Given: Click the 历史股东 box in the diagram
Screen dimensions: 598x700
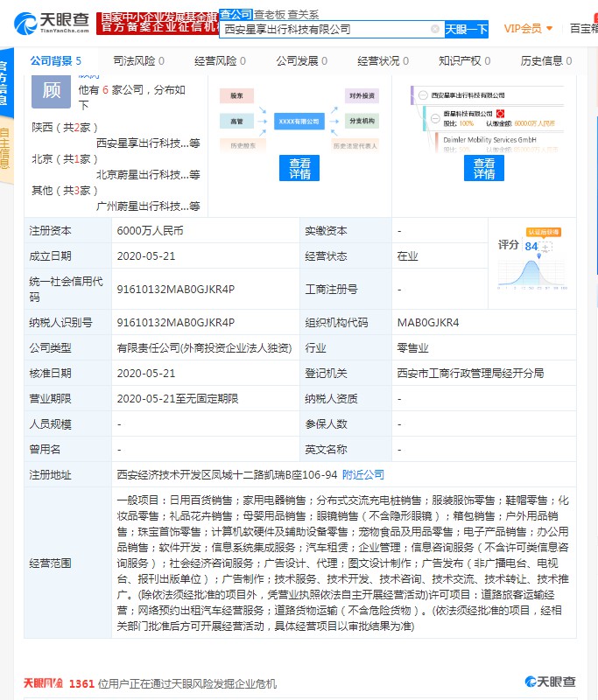Looking at the screenshot, I should click(243, 145).
